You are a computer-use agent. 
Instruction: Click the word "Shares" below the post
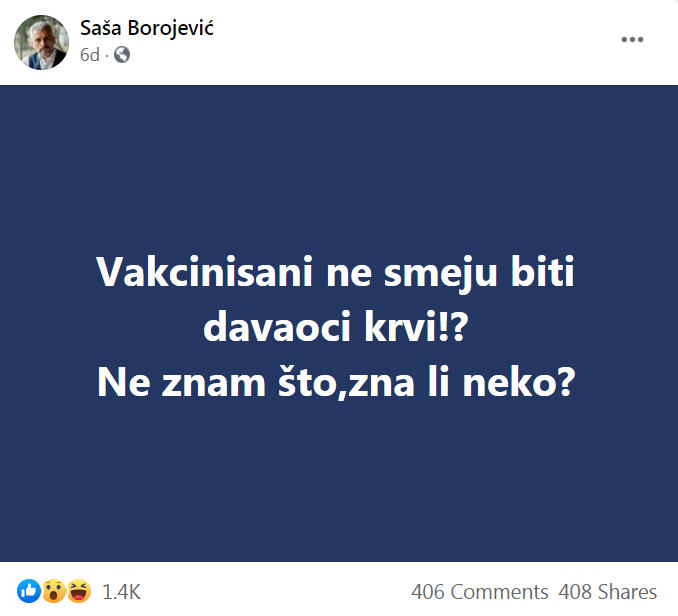tap(626, 592)
